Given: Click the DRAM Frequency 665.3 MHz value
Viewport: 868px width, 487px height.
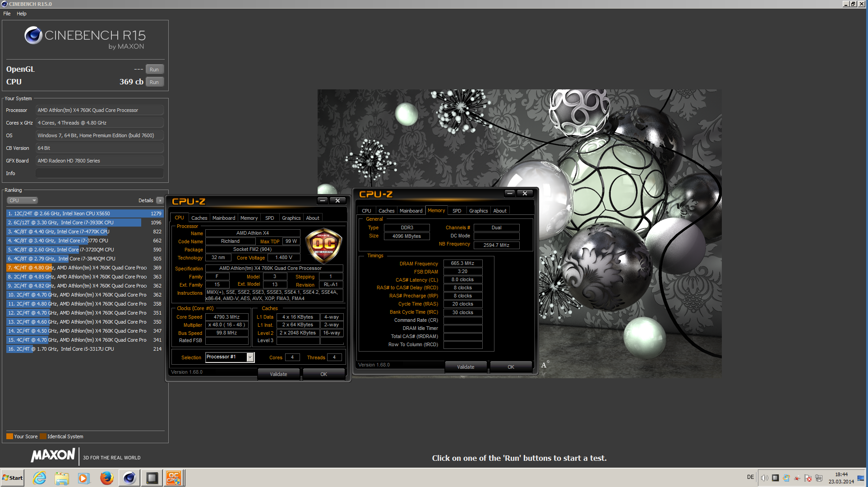Looking at the screenshot, I should tap(463, 263).
